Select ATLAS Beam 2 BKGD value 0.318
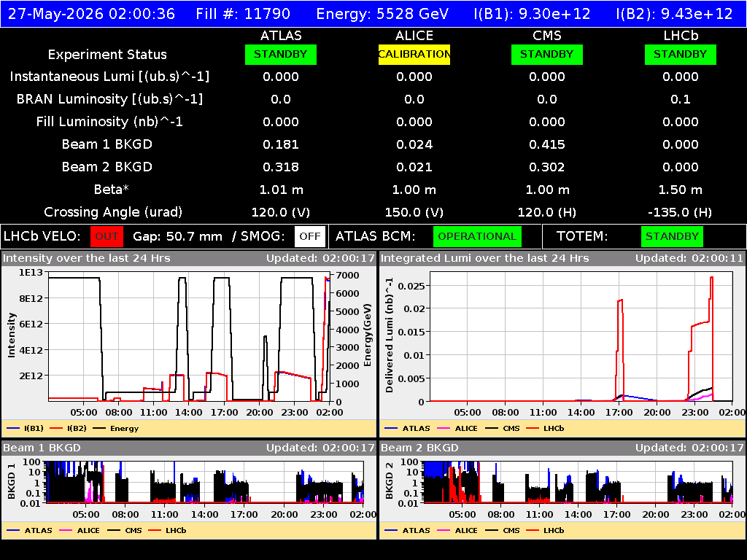747x560 pixels. tap(281, 167)
